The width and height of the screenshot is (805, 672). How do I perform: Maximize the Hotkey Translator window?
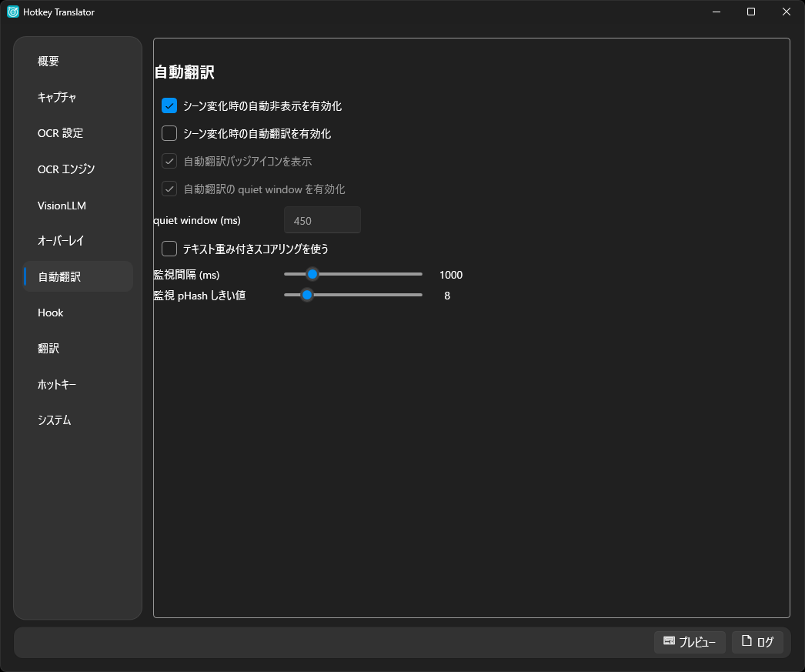click(751, 12)
